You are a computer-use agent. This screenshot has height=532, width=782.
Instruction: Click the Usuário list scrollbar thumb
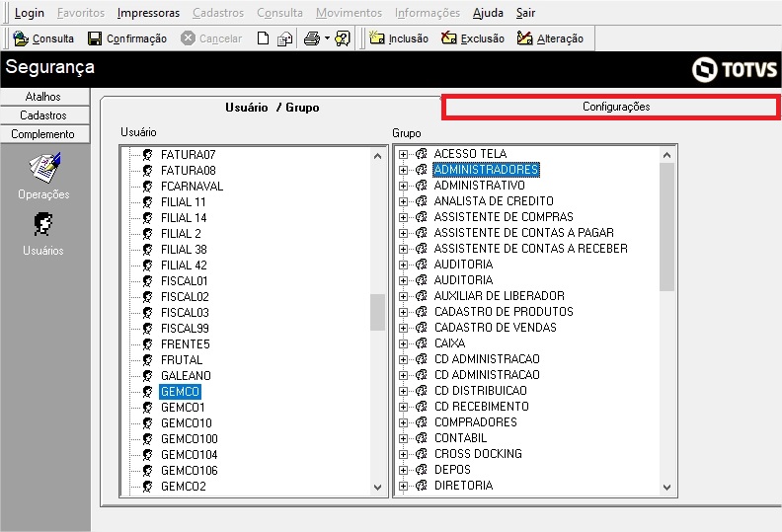pyautogui.click(x=377, y=312)
